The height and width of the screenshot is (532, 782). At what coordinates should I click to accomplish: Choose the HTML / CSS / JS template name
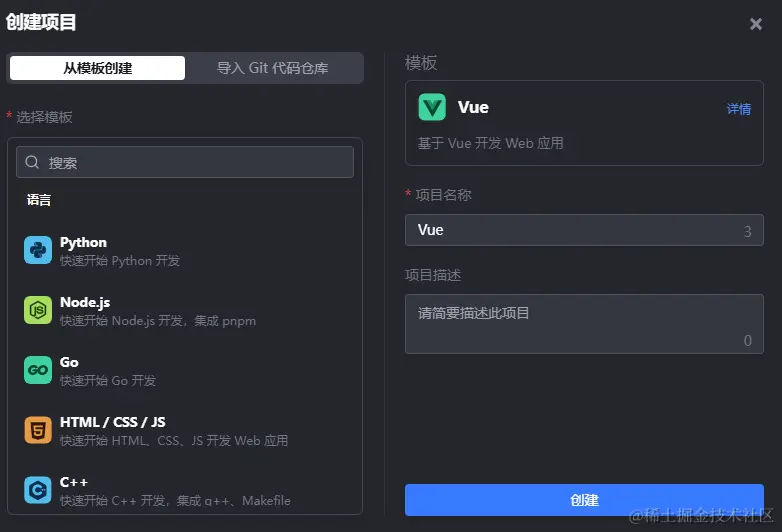click(x=113, y=422)
